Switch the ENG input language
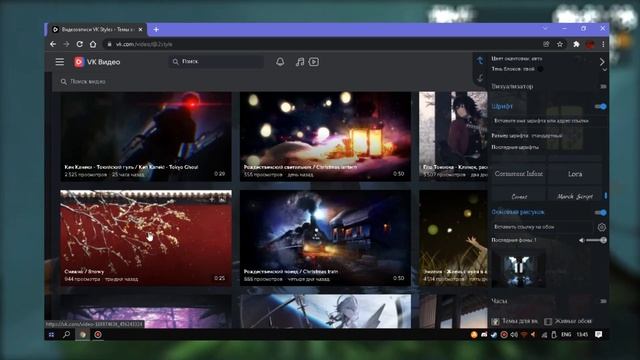Image resolution: width=640 pixels, height=360 pixels. (566, 335)
